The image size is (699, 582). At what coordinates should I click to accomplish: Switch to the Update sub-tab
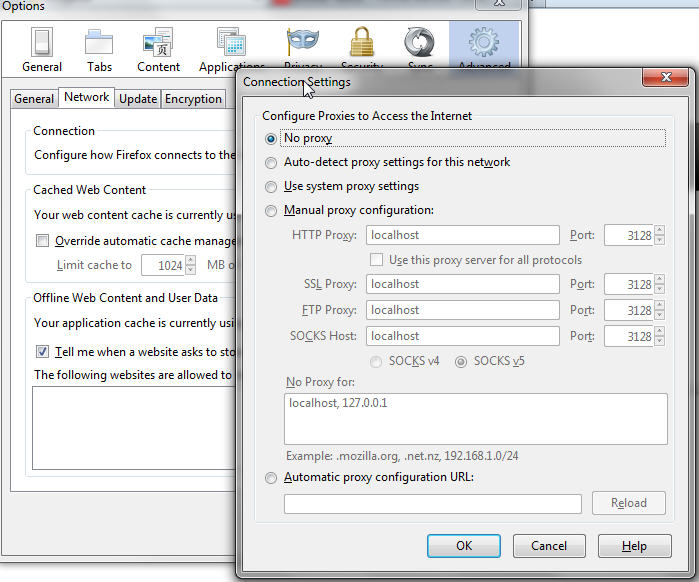coord(138,98)
